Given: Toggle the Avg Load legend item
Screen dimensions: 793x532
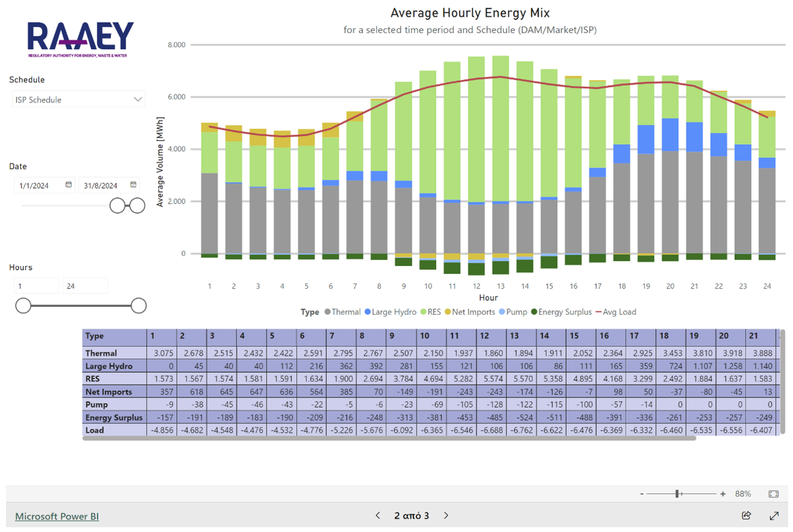Looking at the screenshot, I should [x=616, y=312].
